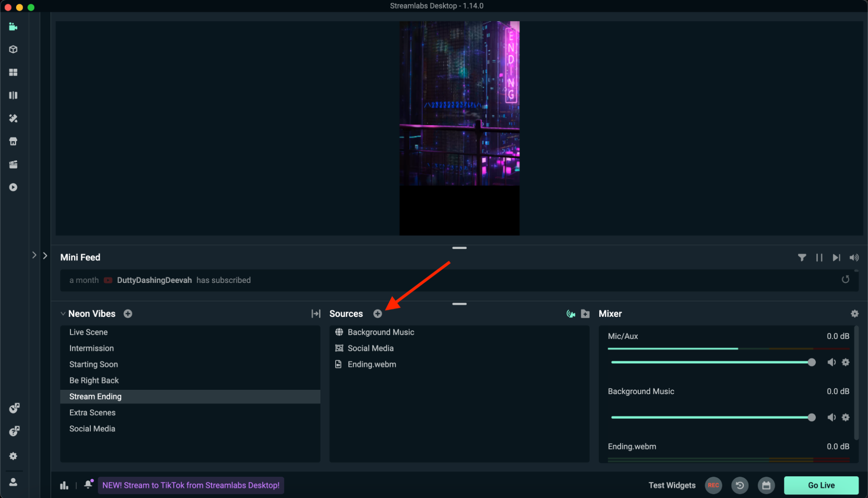Open the Highlighter clapperboard icon
Viewport: 868px width, 498px height.
pos(13,164)
